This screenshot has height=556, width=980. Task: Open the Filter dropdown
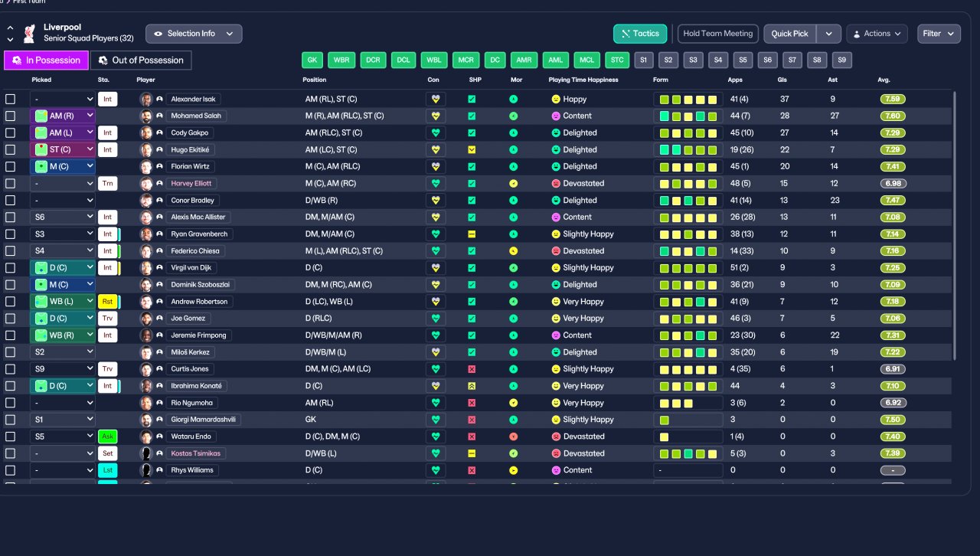tap(939, 34)
